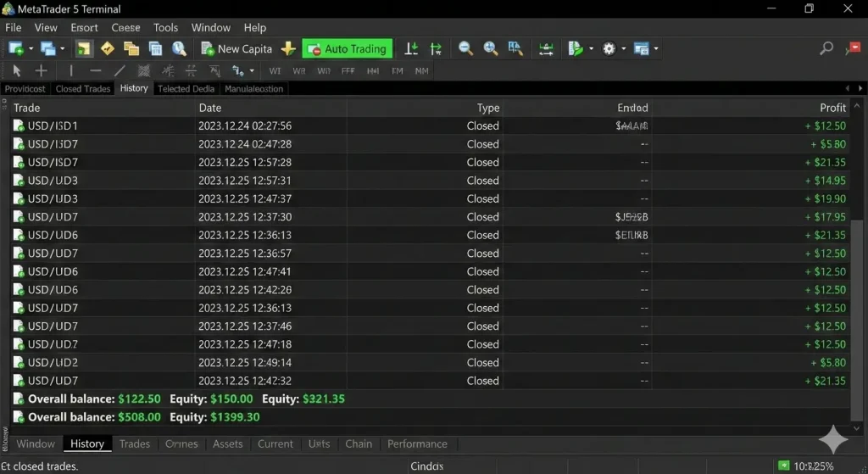Screen dimensions: 868x474
Task: Click the yellow diamond icon in the toolbar
Action: [108, 48]
